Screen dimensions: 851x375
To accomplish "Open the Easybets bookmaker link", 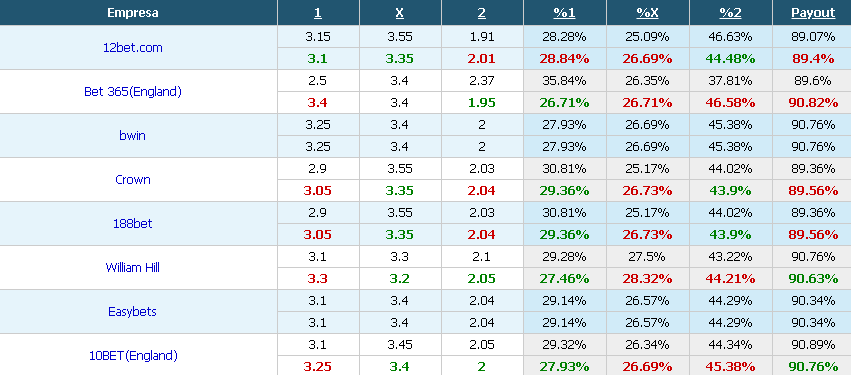I will pyautogui.click(x=132, y=312).
